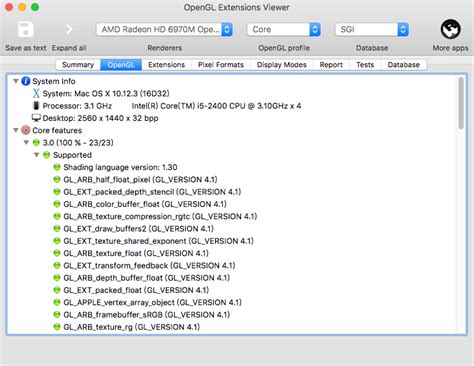Collapse the 3.0 version node
The width and height of the screenshot is (474, 366).
click(x=26, y=143)
